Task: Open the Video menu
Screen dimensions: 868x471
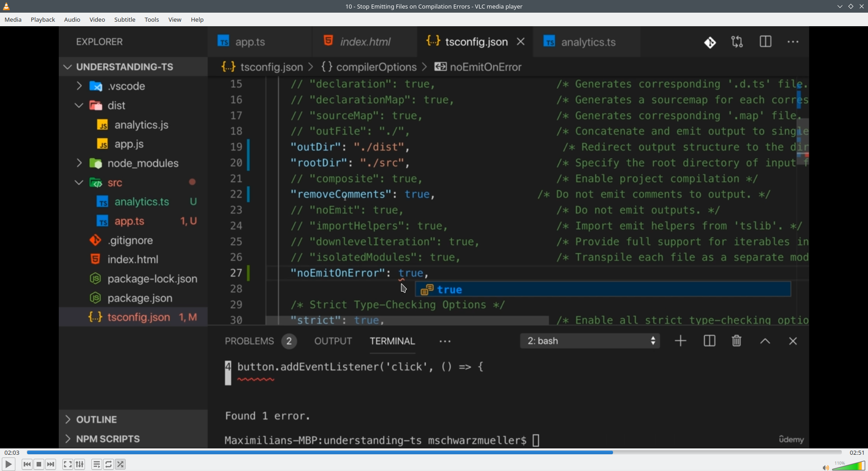Action: tap(97, 20)
